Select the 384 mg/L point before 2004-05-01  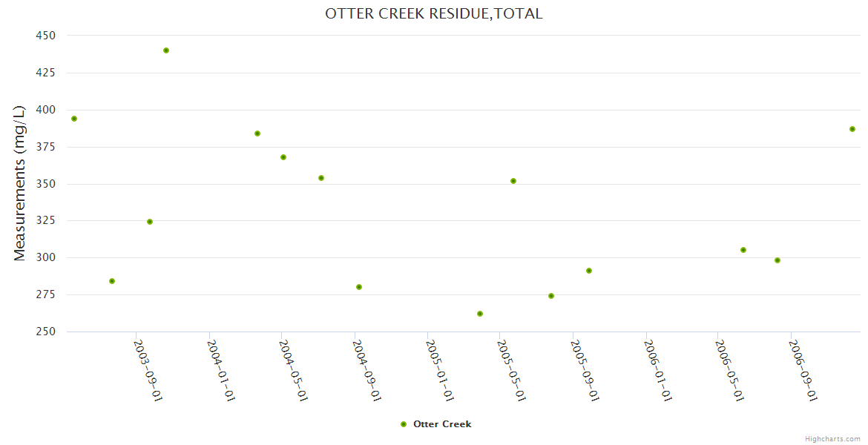257,133
